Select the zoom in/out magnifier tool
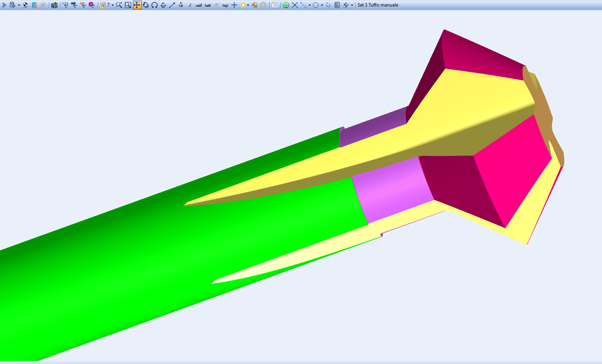 click(119, 5)
